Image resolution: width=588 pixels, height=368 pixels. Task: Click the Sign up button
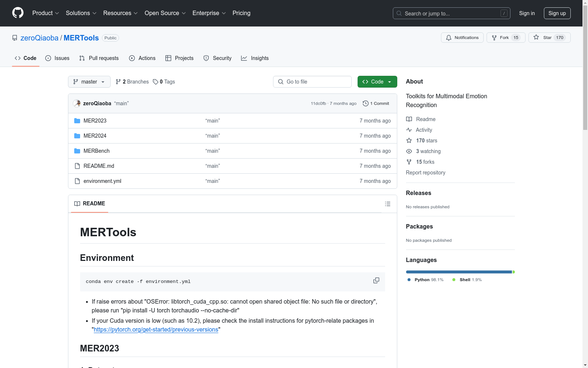coord(557,13)
